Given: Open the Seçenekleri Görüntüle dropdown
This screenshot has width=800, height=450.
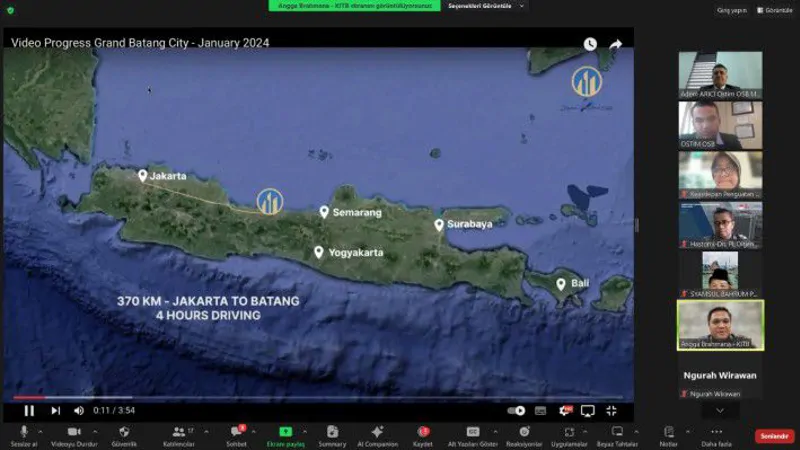Looking at the screenshot, I should click(485, 6).
